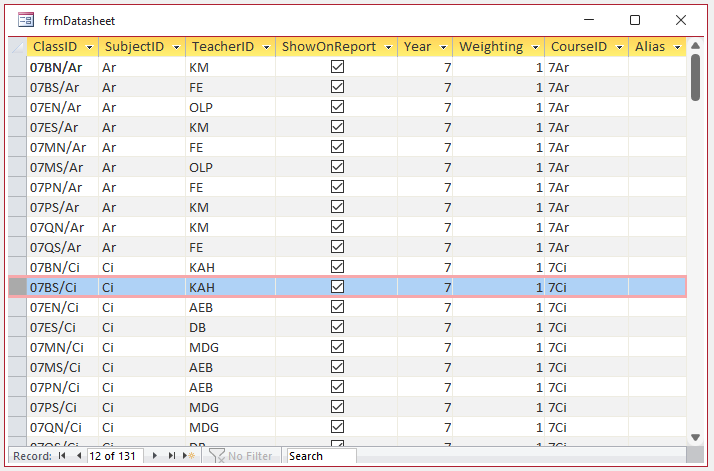Go to first record navigation button

62,456
